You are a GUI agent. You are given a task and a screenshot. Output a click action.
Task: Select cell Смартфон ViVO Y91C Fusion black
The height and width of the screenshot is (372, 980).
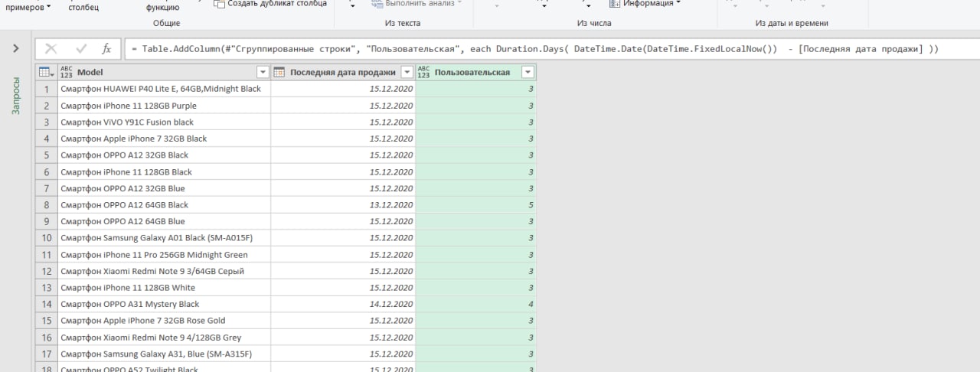pyautogui.click(x=163, y=122)
